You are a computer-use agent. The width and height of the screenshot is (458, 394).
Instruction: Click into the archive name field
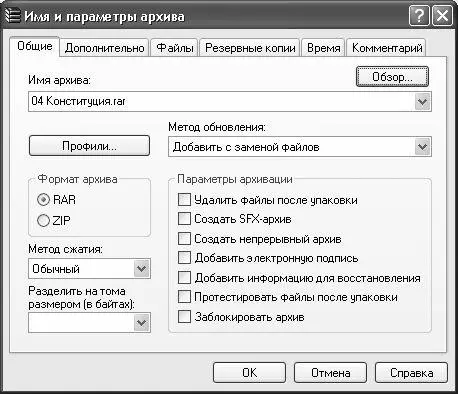222,101
